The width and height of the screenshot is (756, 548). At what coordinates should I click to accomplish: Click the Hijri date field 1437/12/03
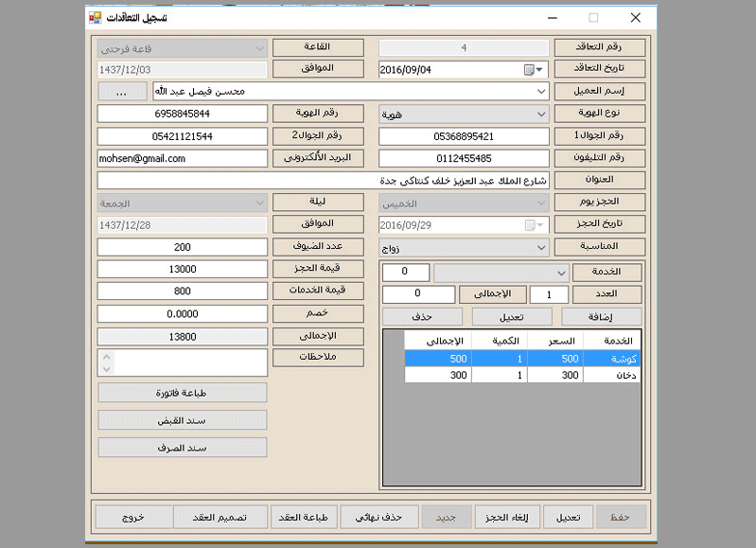[183, 70]
